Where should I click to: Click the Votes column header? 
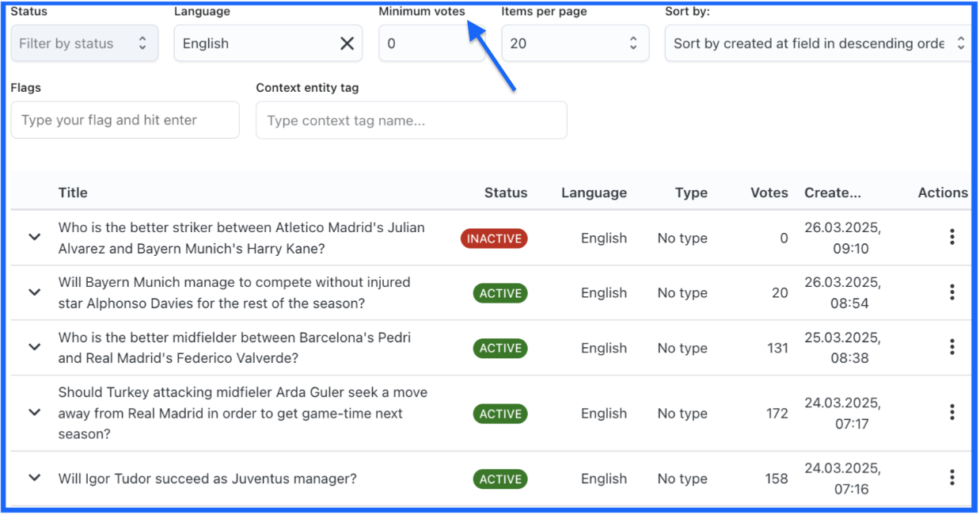[x=769, y=193]
